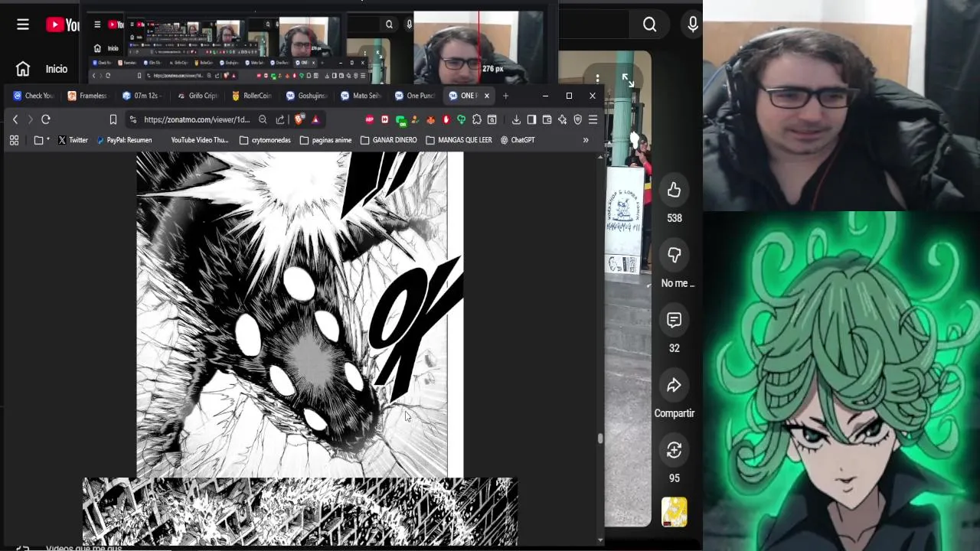Viewport: 980px width, 551px height.
Task: Click the Compartir share button
Action: 674,385
